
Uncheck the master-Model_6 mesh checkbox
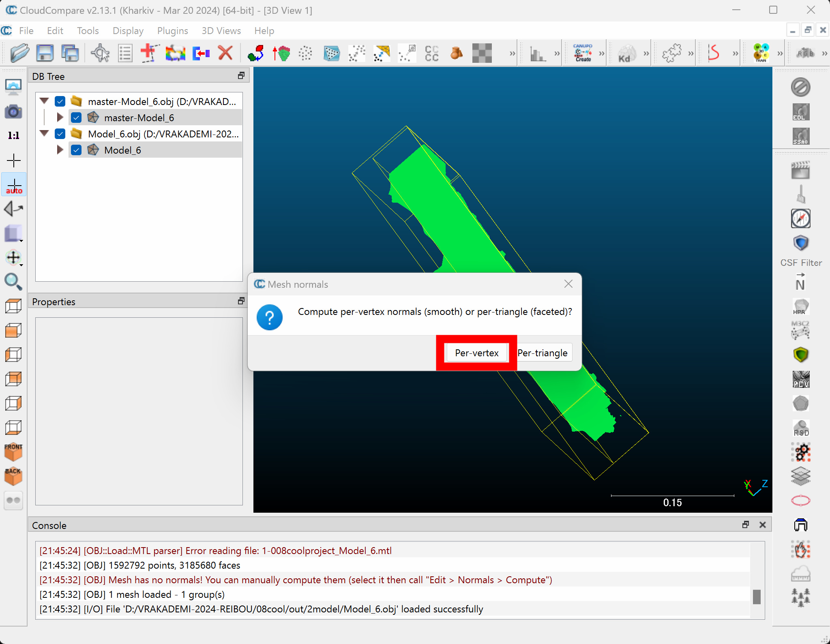tap(76, 118)
